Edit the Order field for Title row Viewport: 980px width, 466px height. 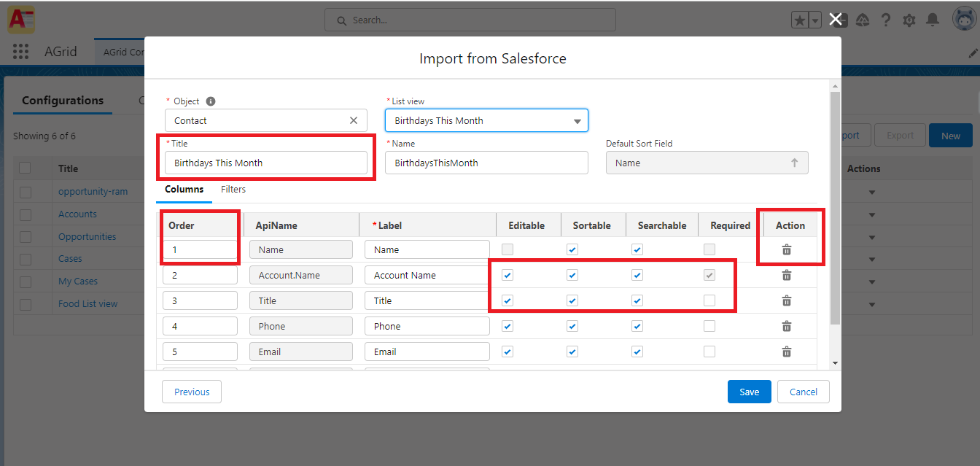[x=200, y=300]
